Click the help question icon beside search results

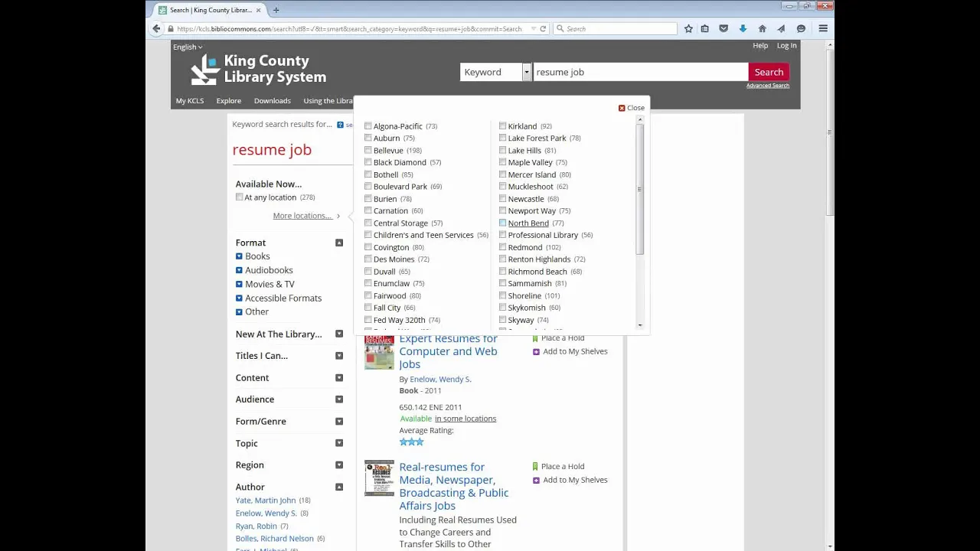[x=340, y=124]
